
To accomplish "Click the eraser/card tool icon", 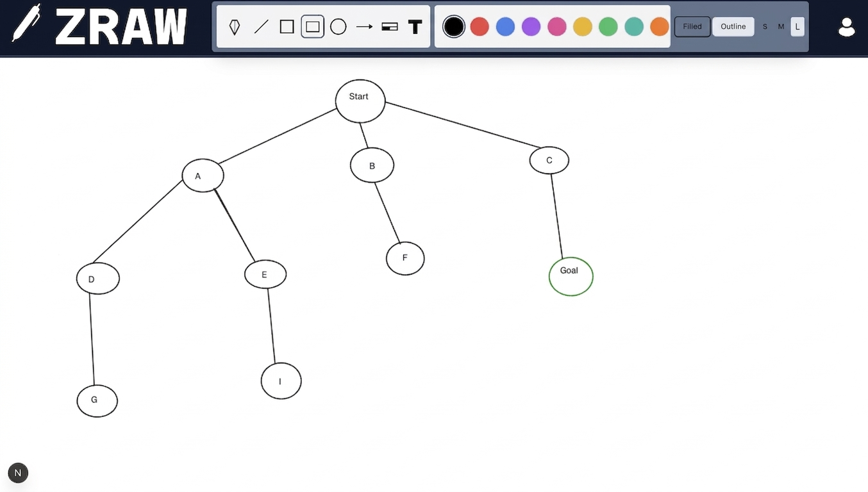I will tap(390, 27).
